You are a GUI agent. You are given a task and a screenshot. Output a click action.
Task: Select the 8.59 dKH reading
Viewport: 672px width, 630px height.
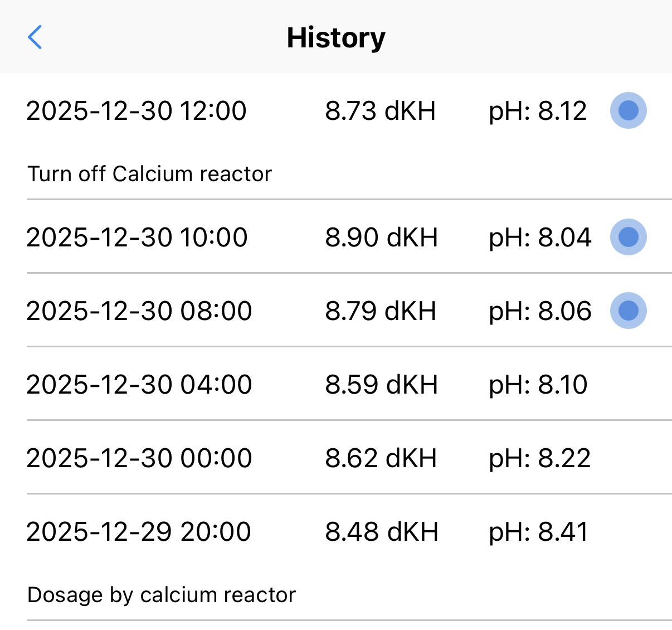click(381, 384)
